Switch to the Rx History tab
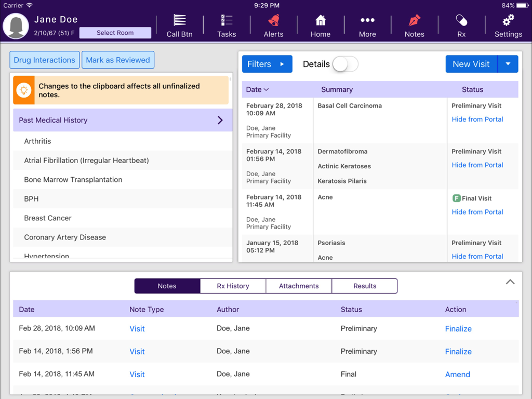Viewport: 532px width, 399px height. click(233, 286)
